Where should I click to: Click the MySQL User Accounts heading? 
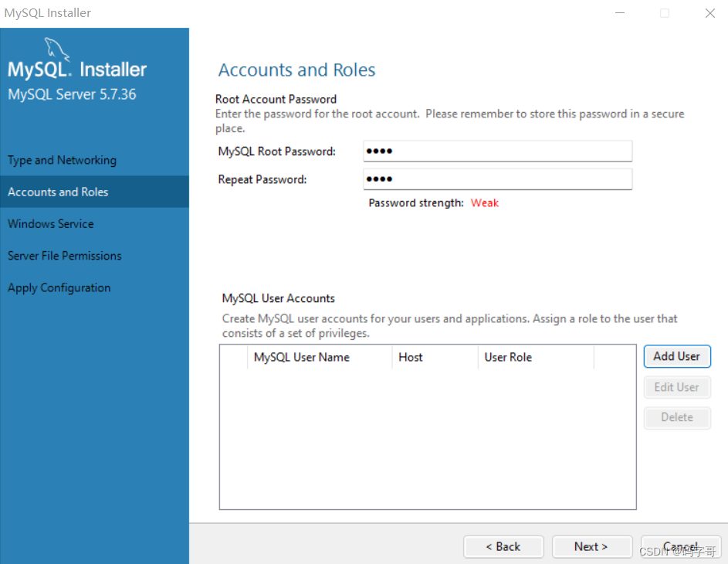(278, 298)
